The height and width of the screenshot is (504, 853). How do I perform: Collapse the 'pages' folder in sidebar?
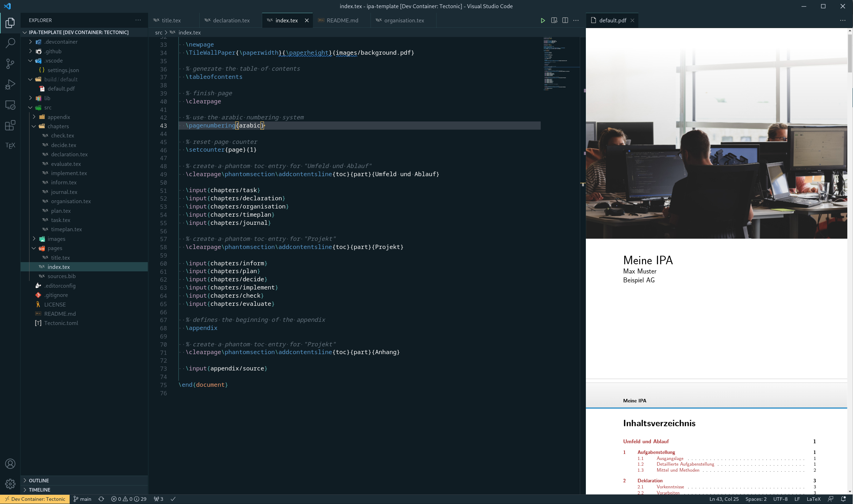tap(34, 248)
